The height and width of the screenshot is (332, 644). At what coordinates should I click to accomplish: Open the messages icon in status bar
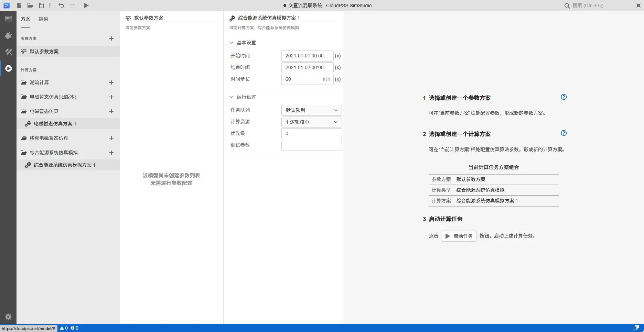pos(636,328)
